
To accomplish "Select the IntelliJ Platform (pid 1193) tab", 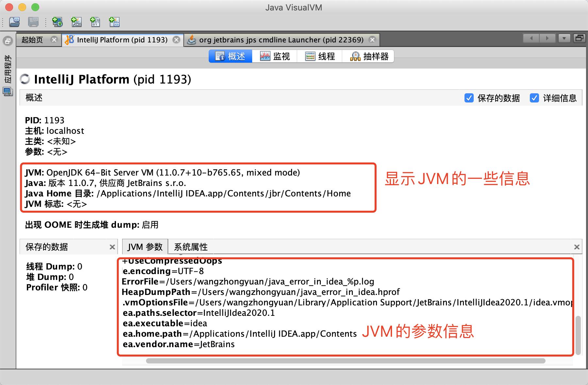I will (122, 40).
